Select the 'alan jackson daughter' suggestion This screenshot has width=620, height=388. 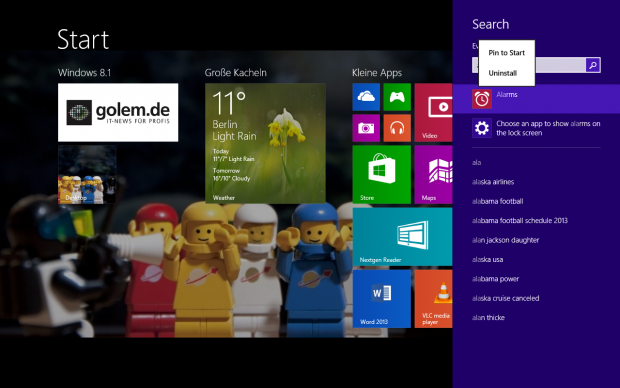coord(505,240)
